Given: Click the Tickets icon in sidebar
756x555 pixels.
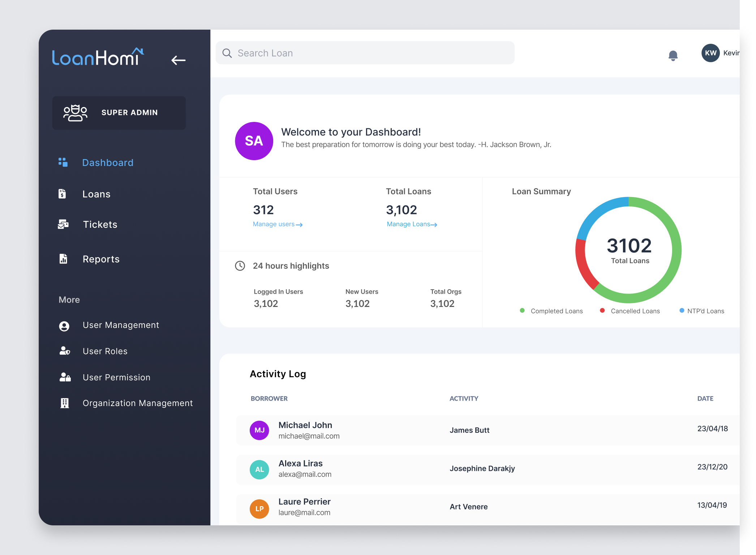Looking at the screenshot, I should click(x=63, y=224).
